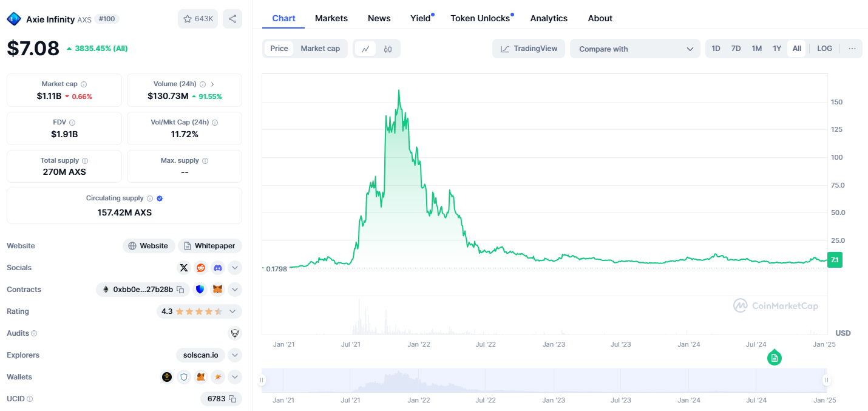Click the price peak on the chart
This screenshot has width=868, height=411.
398,90
